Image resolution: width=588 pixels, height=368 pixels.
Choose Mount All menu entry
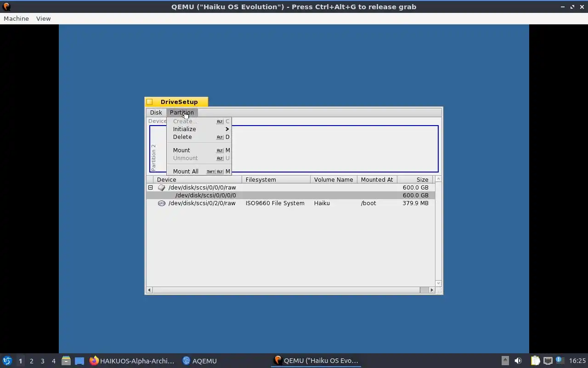[x=199, y=171]
